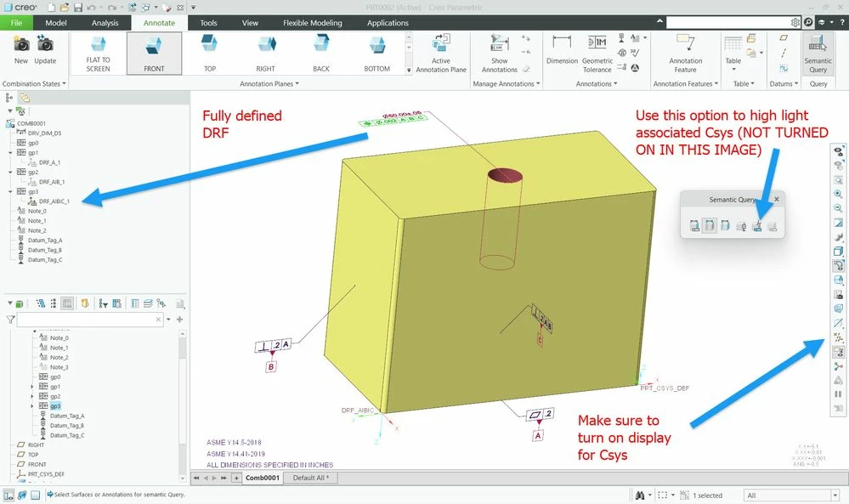
Task: Open the Active Annotation Plane tool
Action: [441, 53]
